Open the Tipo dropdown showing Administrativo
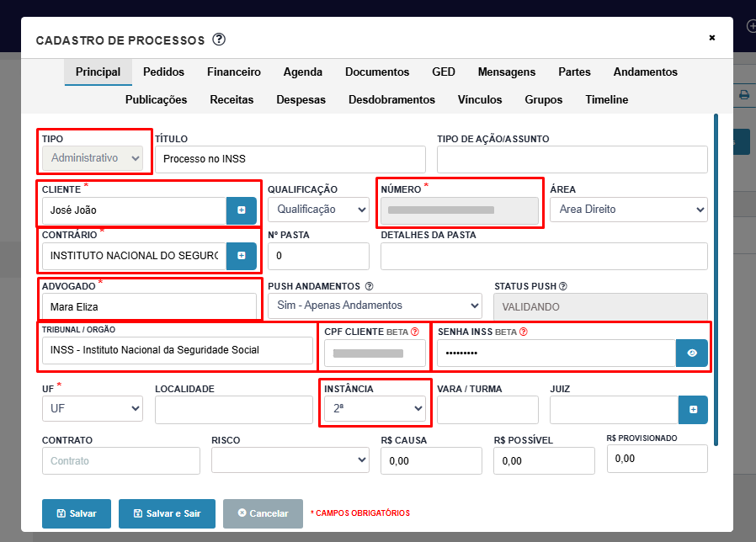 pos(93,158)
